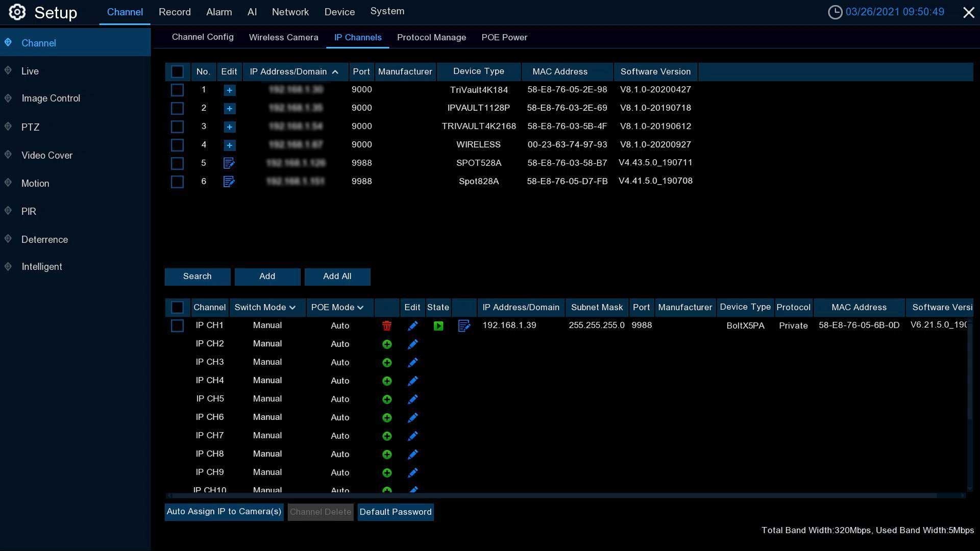Click the green add icon for IP CH2
Viewport: 980px width, 551px height.
[387, 344]
